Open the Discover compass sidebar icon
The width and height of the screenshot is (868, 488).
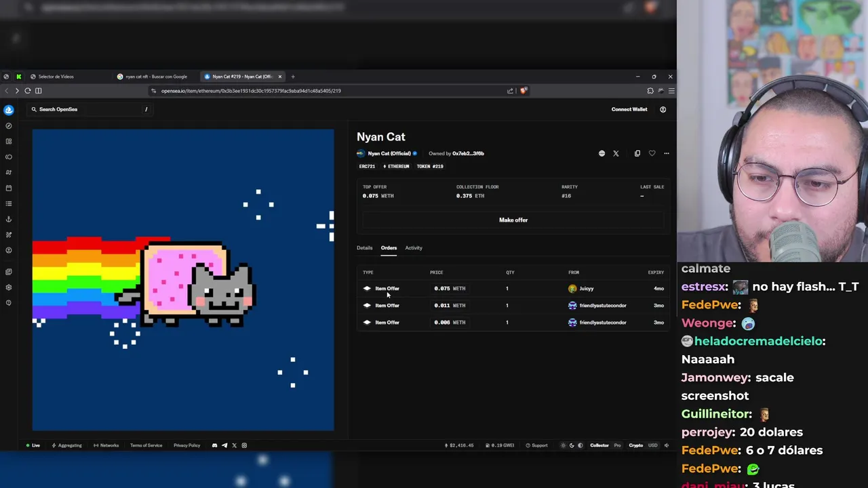9,126
